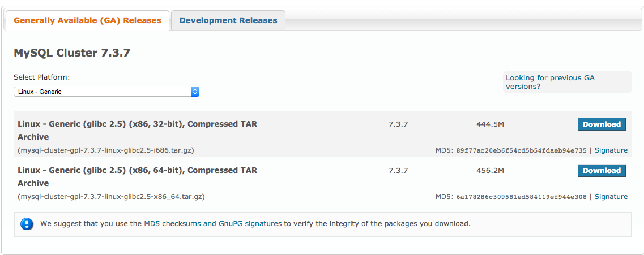Image resolution: width=644 pixels, height=255 pixels.
Task: Click the 456.2M file size value
Action: click(x=490, y=171)
